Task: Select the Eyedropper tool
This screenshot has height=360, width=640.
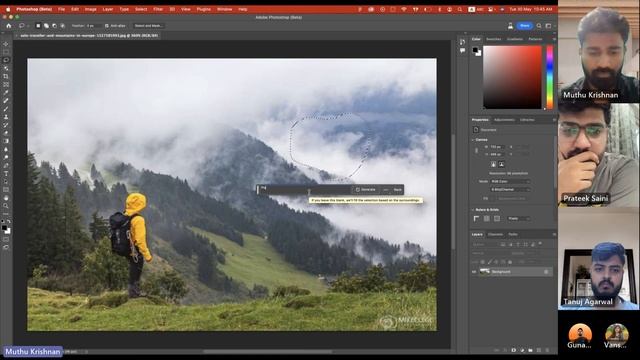Action: (x=6, y=93)
